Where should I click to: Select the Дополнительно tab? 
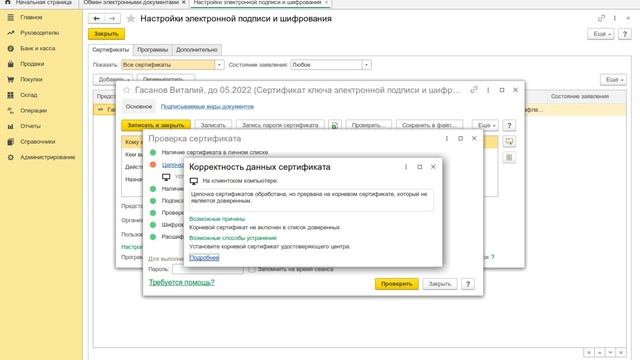tap(196, 50)
